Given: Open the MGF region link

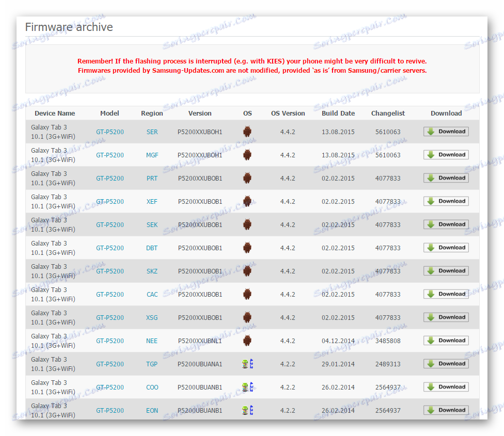Looking at the screenshot, I should tap(152, 155).
